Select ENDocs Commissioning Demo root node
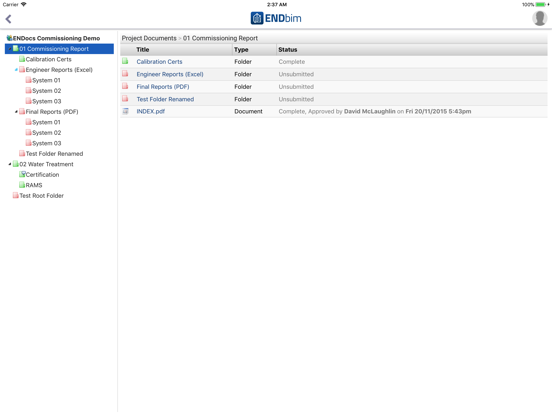This screenshot has width=552, height=414. click(56, 38)
